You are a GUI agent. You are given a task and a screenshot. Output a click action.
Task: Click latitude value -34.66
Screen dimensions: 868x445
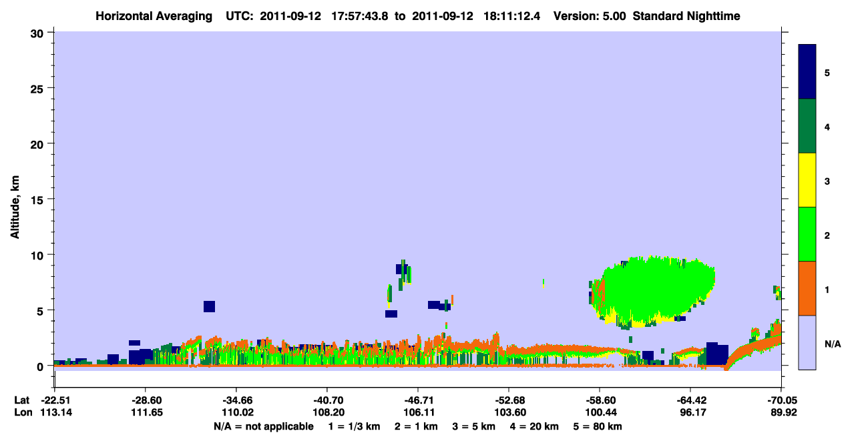pos(236,400)
